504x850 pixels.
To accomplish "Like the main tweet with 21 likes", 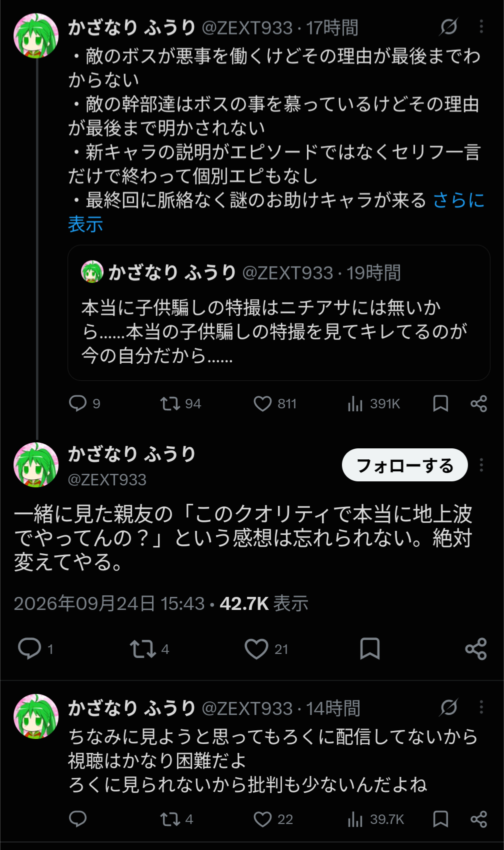I will (x=266, y=649).
